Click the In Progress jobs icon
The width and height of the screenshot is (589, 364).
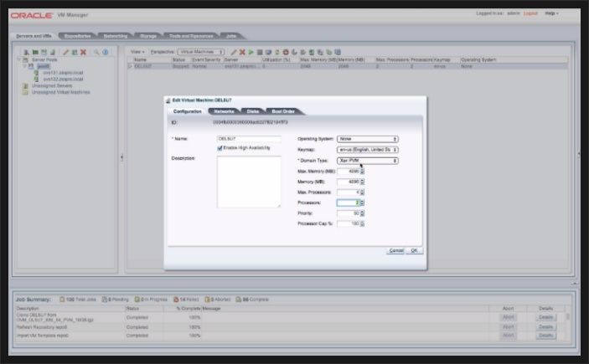pos(137,300)
